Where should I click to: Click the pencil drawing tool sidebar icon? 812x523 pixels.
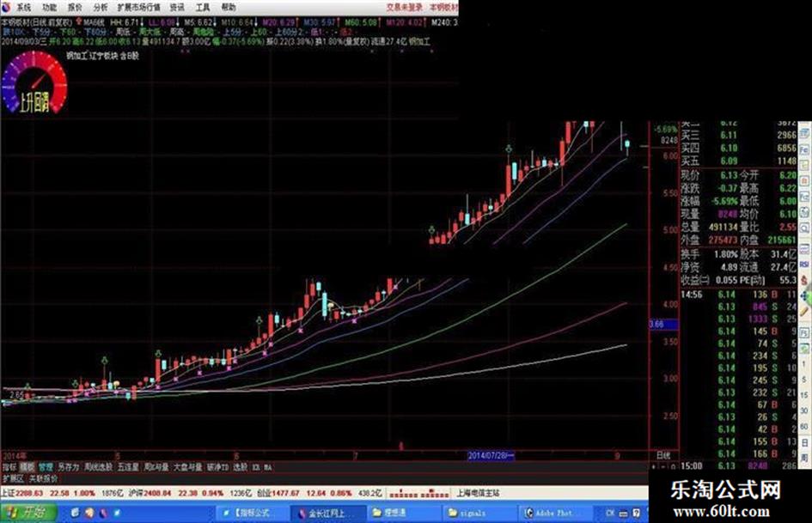click(x=805, y=313)
